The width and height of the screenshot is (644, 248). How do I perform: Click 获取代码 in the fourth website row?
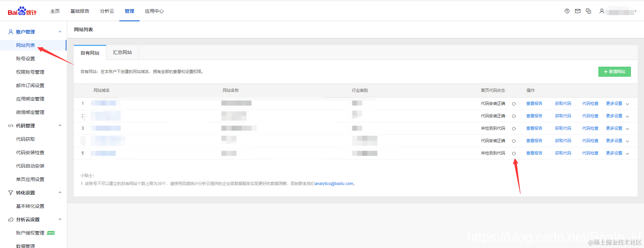tap(563, 141)
